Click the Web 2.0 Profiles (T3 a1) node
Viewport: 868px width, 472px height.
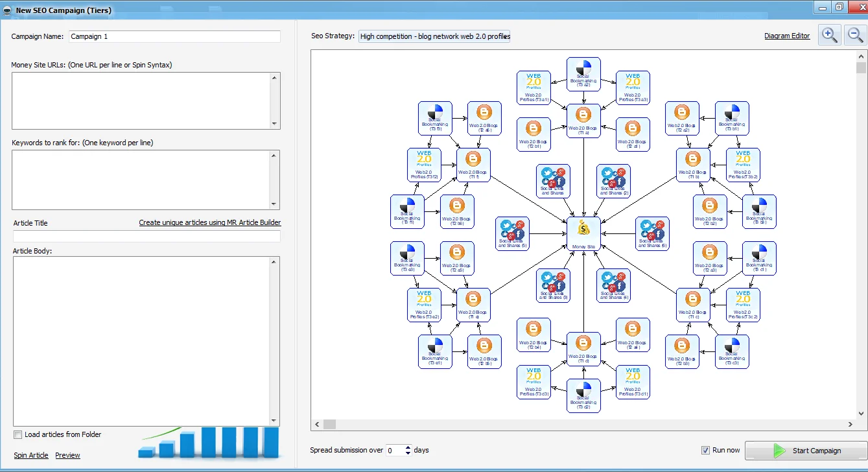point(534,88)
